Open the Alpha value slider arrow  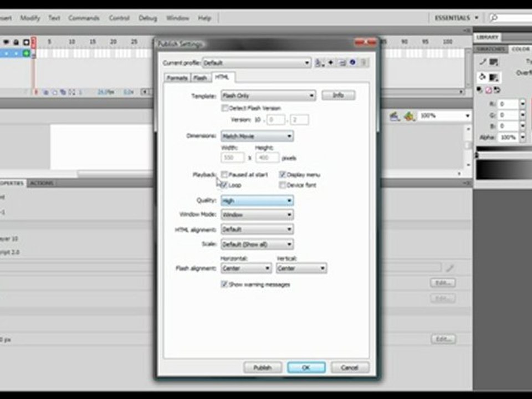coord(523,137)
